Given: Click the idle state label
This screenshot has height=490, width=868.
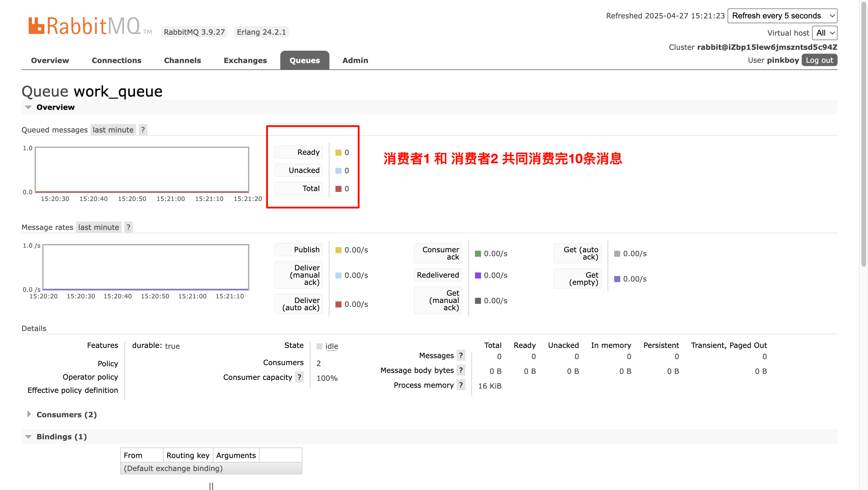Looking at the screenshot, I should [x=331, y=346].
